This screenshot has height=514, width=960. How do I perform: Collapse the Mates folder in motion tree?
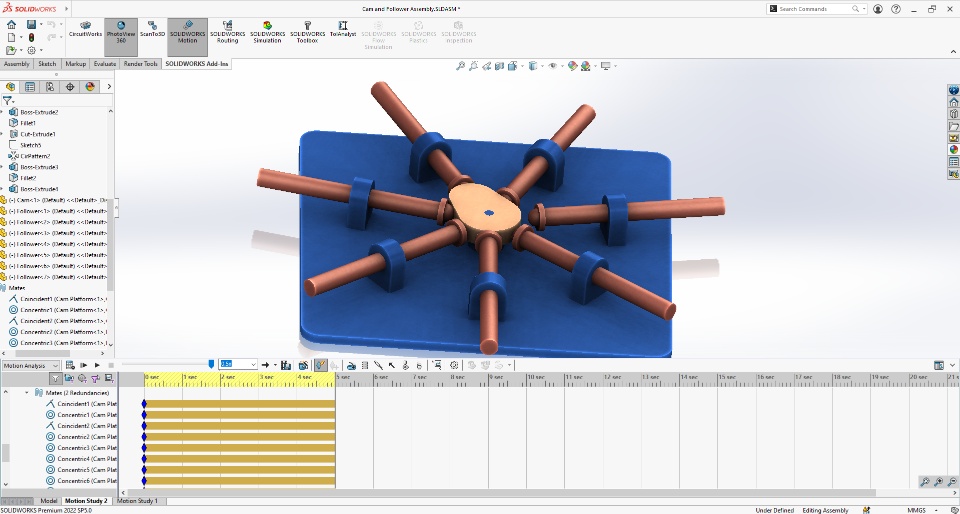tap(27, 393)
